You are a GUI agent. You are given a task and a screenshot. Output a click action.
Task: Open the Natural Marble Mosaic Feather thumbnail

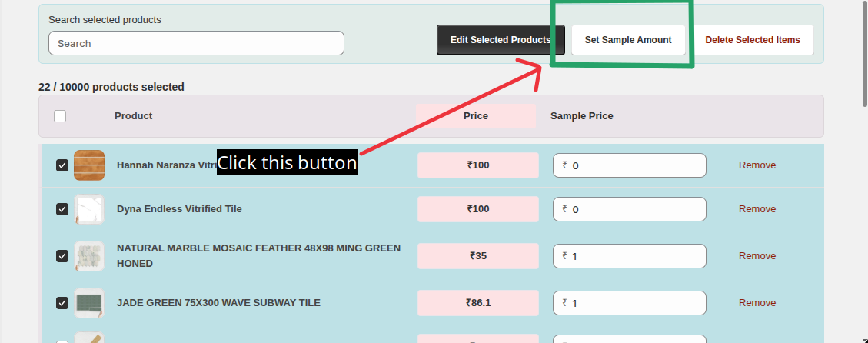[x=89, y=256]
